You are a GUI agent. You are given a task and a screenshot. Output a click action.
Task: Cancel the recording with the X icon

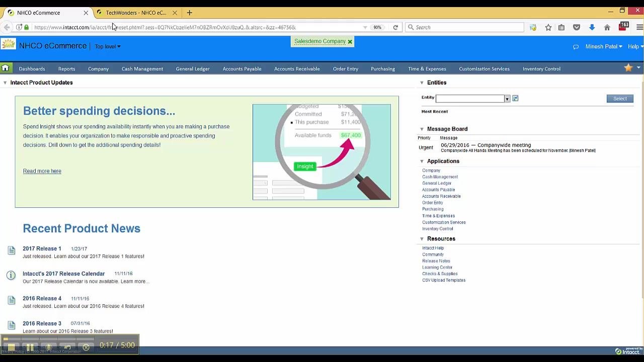click(x=86, y=347)
